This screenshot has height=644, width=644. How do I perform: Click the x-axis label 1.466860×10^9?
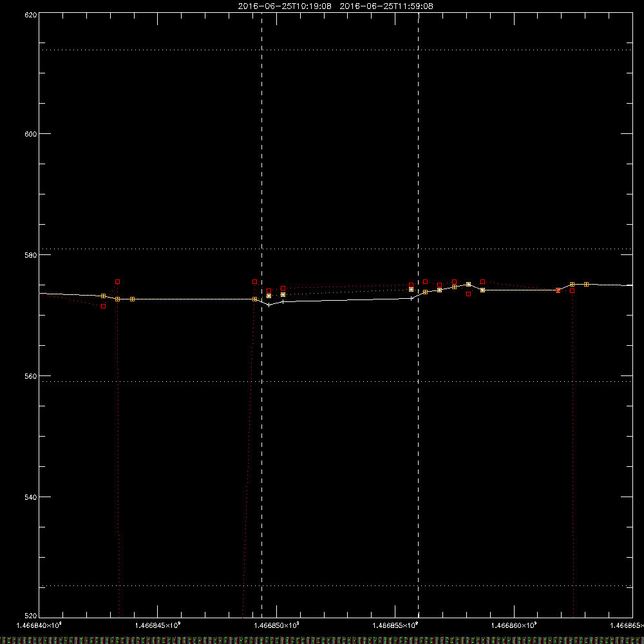click(x=514, y=625)
